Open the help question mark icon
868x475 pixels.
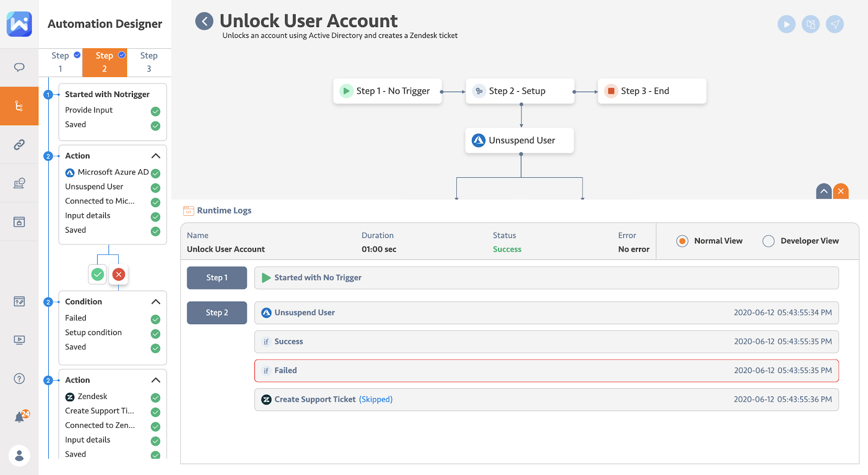(19, 378)
